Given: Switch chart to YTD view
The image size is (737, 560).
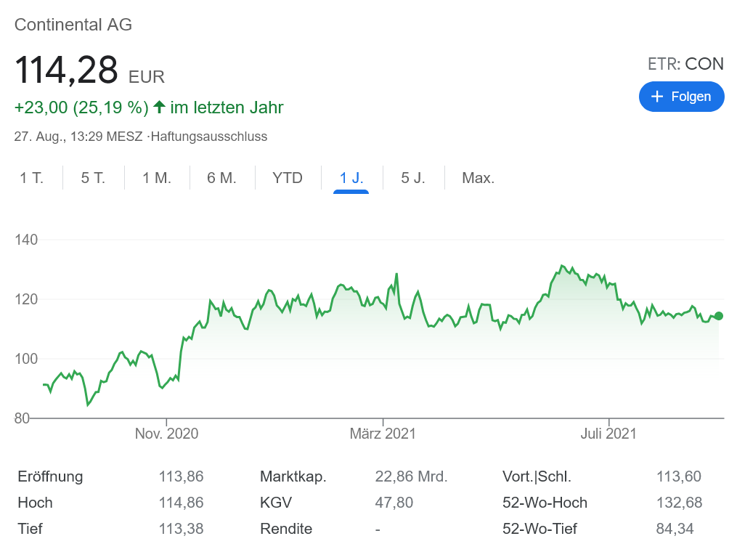Looking at the screenshot, I should click(x=288, y=178).
